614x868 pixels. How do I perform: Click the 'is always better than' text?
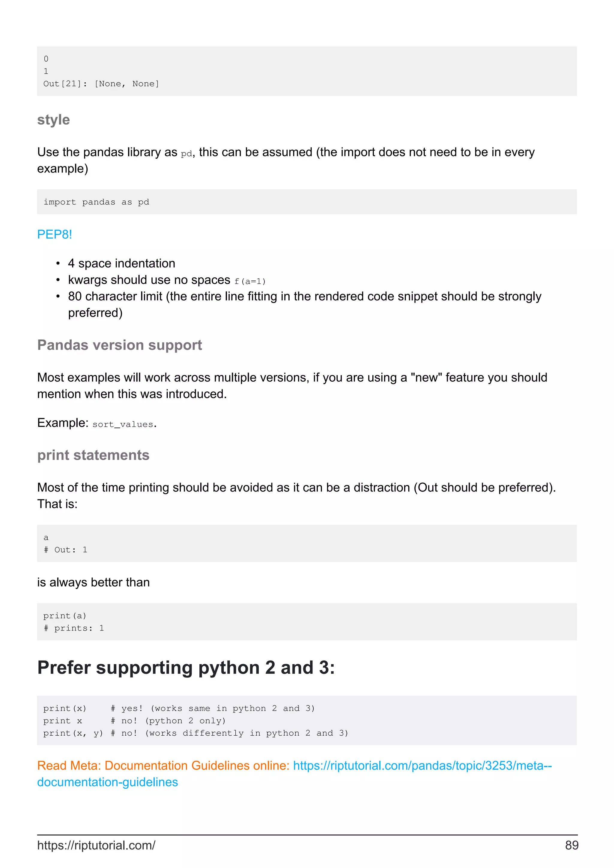coord(93,582)
